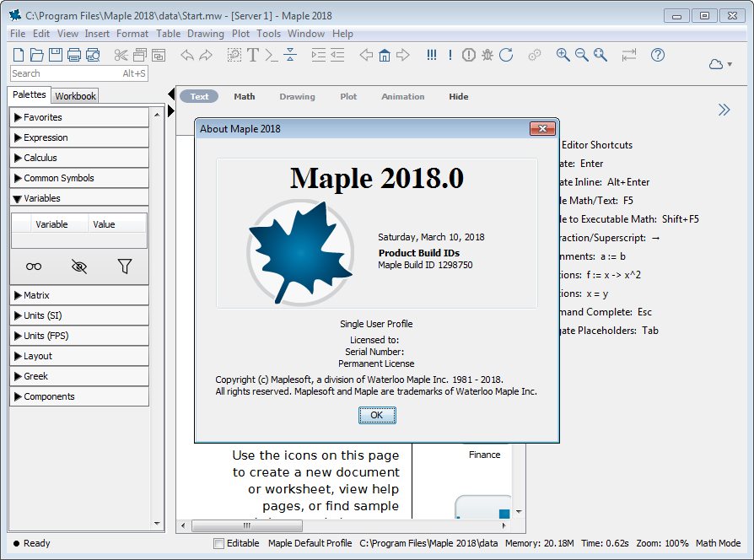Indent the section using the indent icon
This screenshot has height=560, width=754.
coord(318,55)
